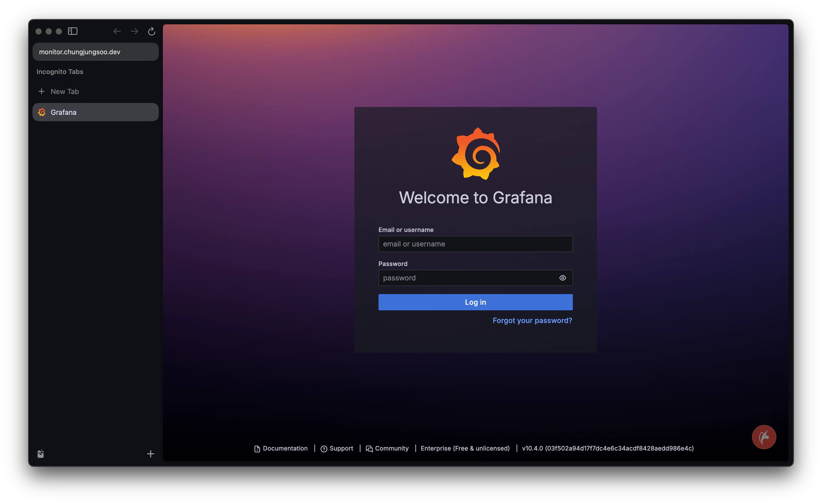Focus the Password input field
The image size is (822, 504).
(475, 278)
